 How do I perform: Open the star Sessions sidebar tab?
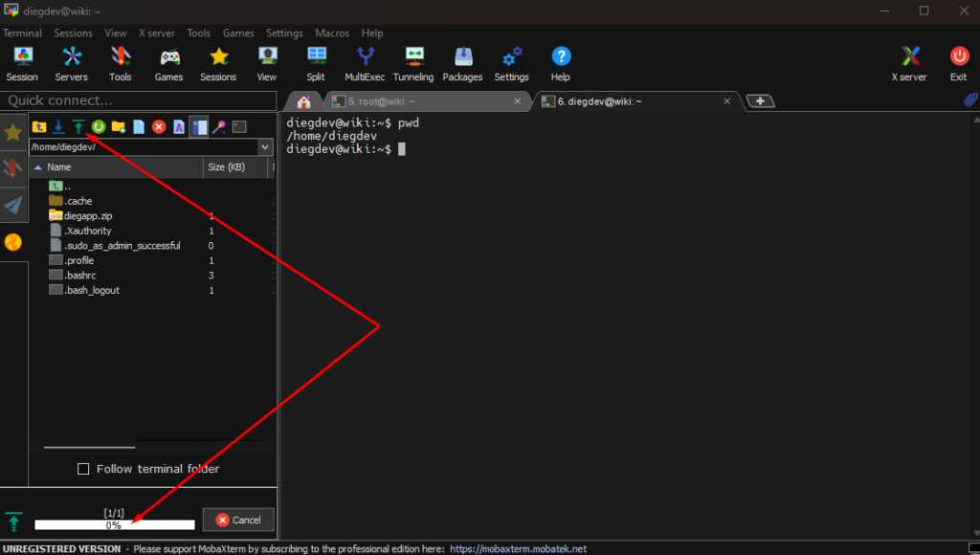(x=13, y=132)
